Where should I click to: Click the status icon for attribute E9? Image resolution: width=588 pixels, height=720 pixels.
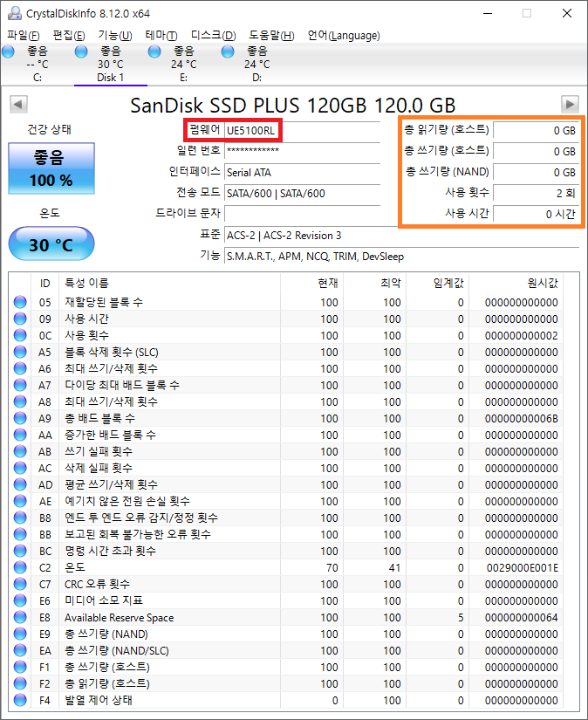[20, 634]
